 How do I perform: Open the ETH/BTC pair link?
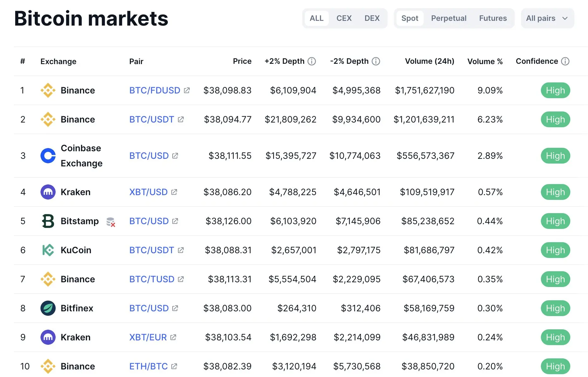coord(149,366)
